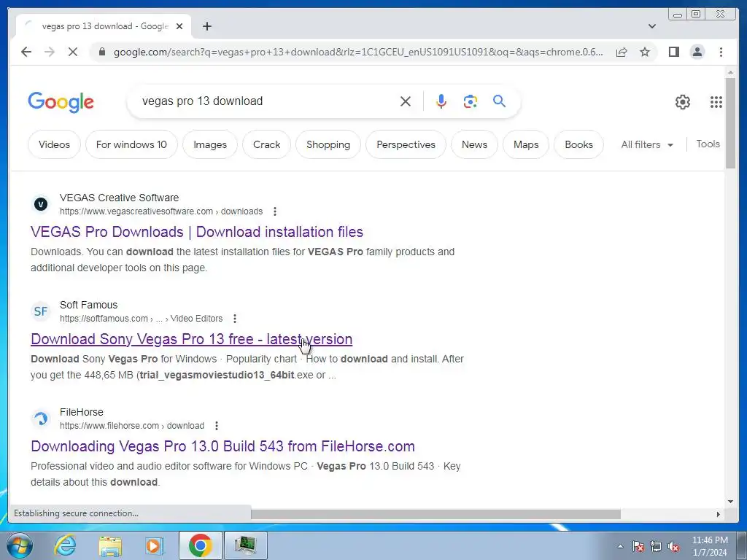Select the Perspectives filter
747x560 pixels.
[406, 144]
